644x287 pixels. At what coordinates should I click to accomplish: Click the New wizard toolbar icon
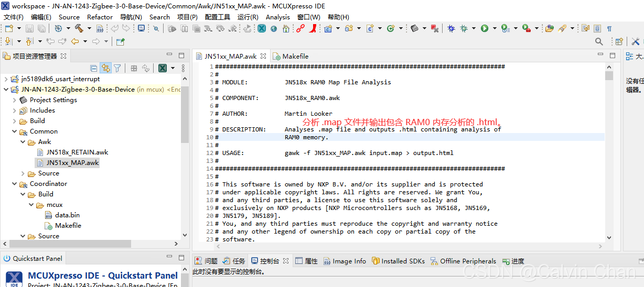[x=9, y=28]
